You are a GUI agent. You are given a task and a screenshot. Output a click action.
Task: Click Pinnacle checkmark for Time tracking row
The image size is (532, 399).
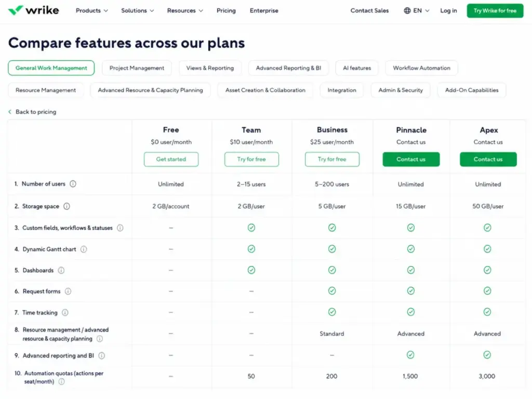point(410,312)
